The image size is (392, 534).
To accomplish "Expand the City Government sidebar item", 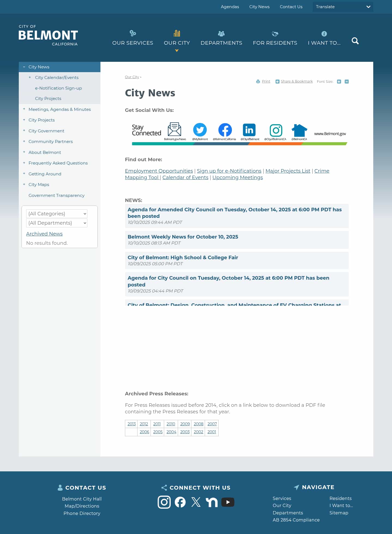I will pos(24,131).
